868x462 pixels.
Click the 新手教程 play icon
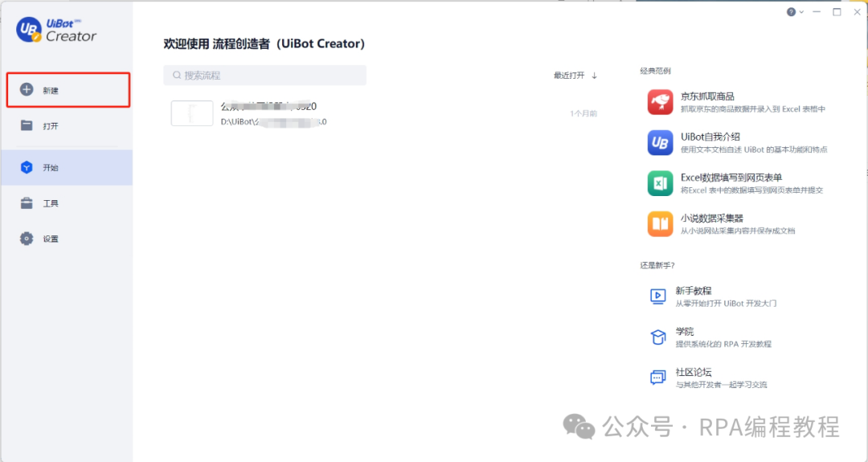coord(657,296)
